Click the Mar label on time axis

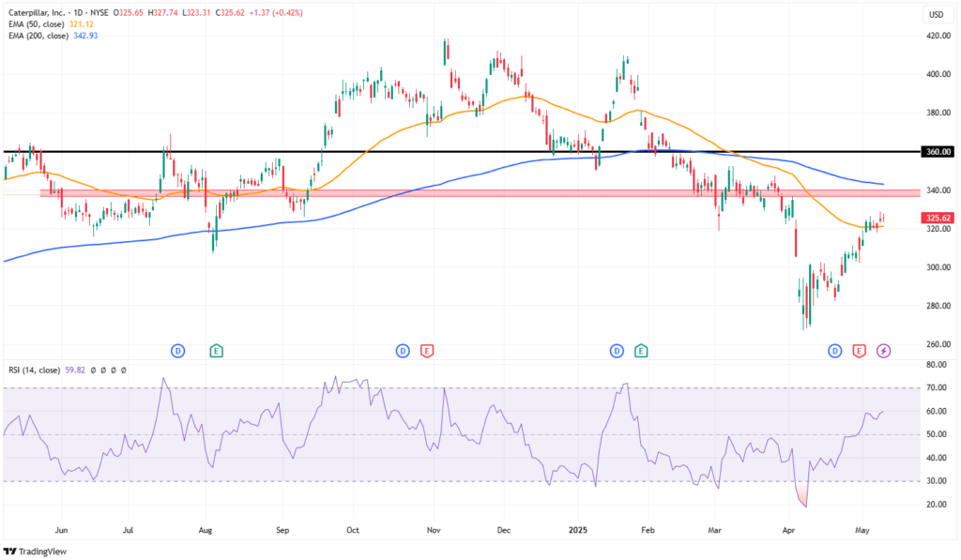coord(714,531)
